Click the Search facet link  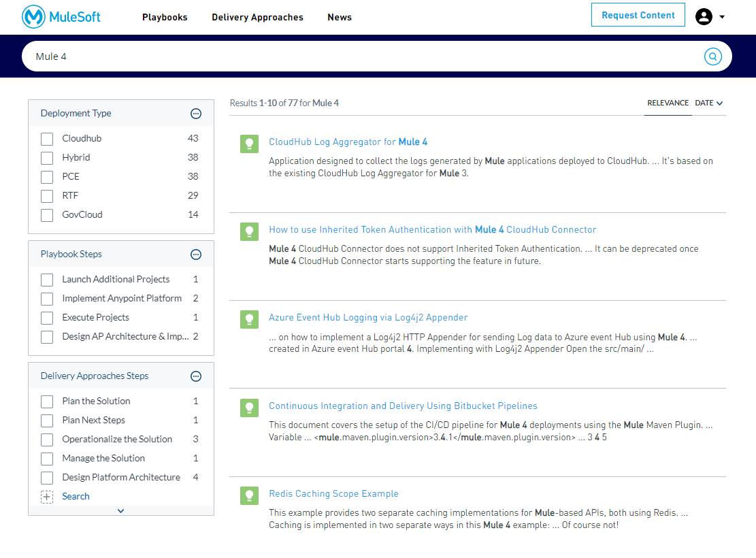(x=76, y=496)
